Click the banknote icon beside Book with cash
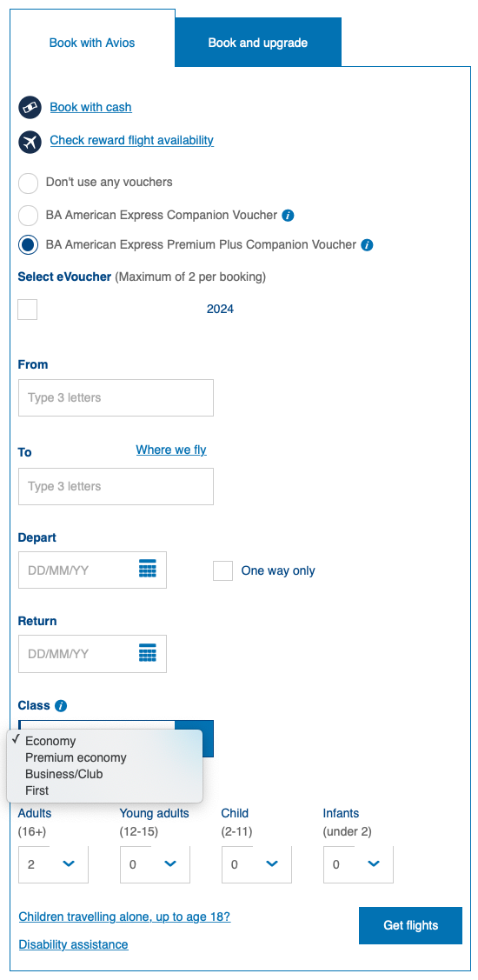The height and width of the screenshot is (980, 478). [30, 108]
